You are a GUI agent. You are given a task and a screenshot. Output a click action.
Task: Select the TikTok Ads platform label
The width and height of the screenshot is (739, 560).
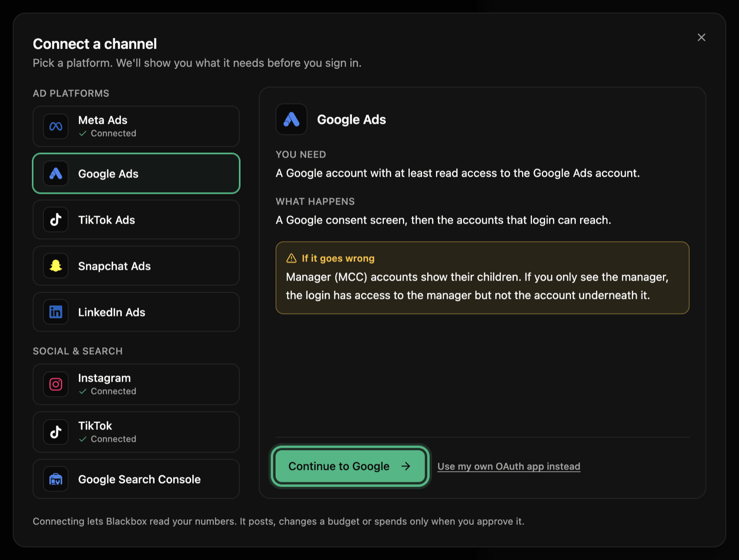pos(107,220)
